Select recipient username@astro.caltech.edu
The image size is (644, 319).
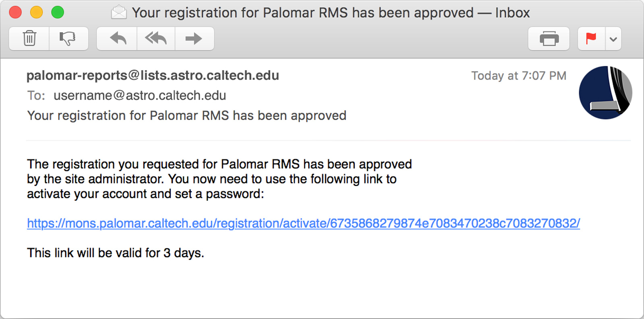pyautogui.click(x=140, y=96)
